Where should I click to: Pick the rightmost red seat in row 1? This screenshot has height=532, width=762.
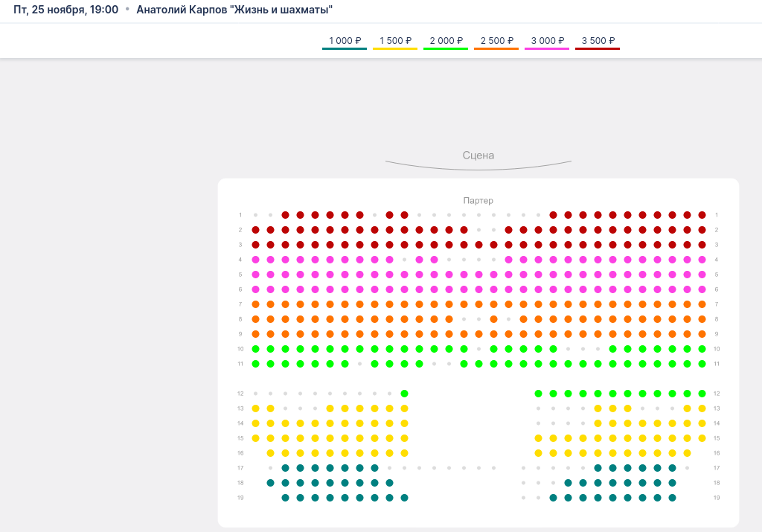click(702, 215)
